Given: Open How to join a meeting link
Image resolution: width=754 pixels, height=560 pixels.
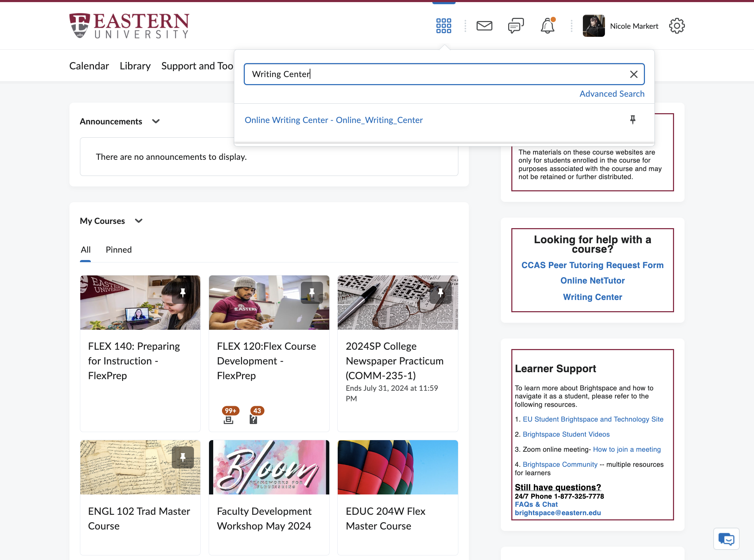Looking at the screenshot, I should tap(627, 450).
